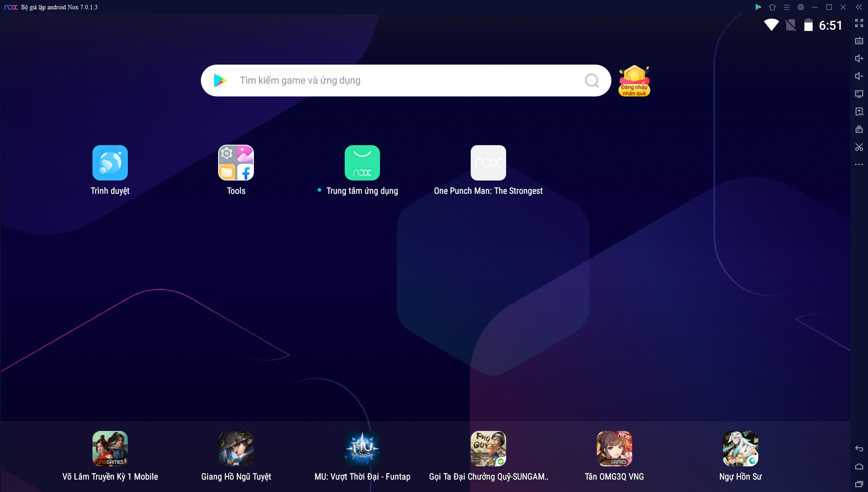The image size is (868, 492).
Task: Open MU: Vượt Thời Đại - Funtap
Action: (362, 449)
